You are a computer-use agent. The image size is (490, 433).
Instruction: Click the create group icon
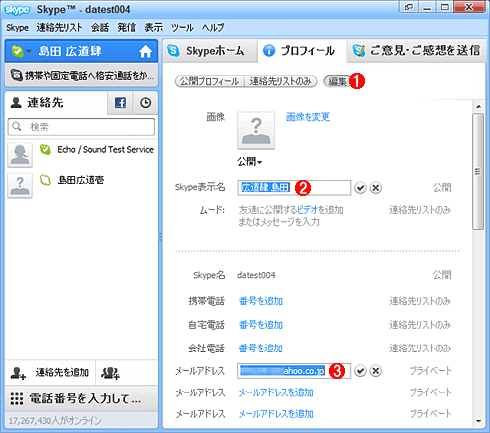(x=110, y=373)
